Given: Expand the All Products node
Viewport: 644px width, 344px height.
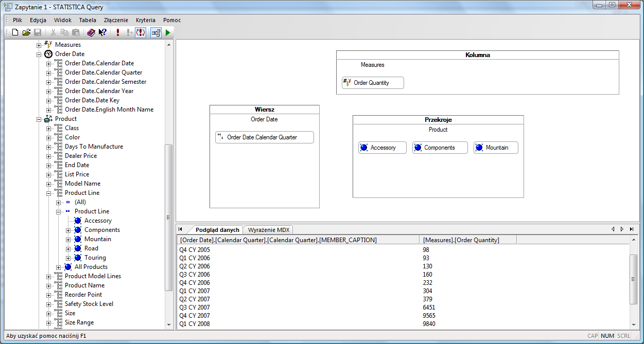Looking at the screenshot, I should 59,267.
